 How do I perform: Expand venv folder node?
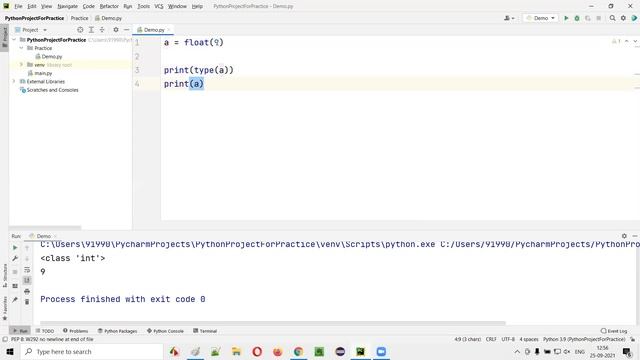pyautogui.click(x=21, y=64)
